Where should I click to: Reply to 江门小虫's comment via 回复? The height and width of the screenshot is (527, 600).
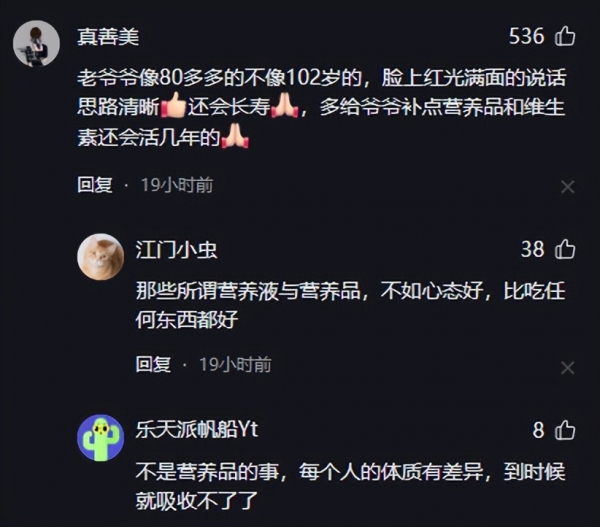pyautogui.click(x=153, y=364)
